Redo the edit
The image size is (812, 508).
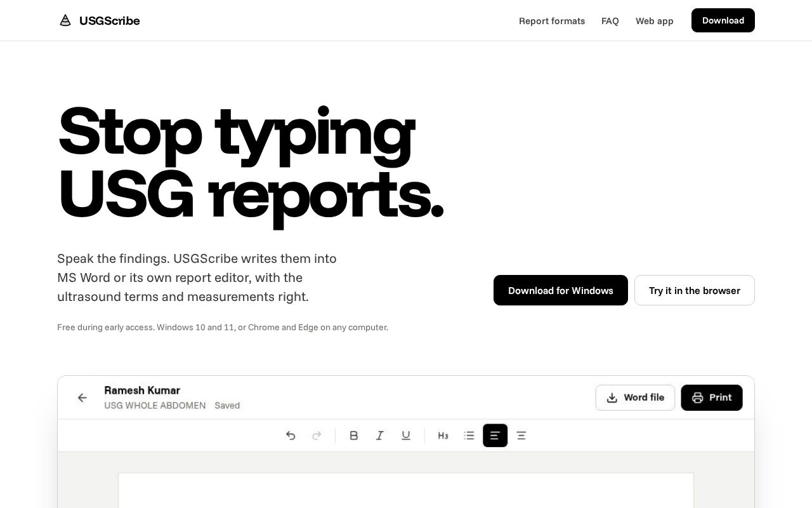317,436
